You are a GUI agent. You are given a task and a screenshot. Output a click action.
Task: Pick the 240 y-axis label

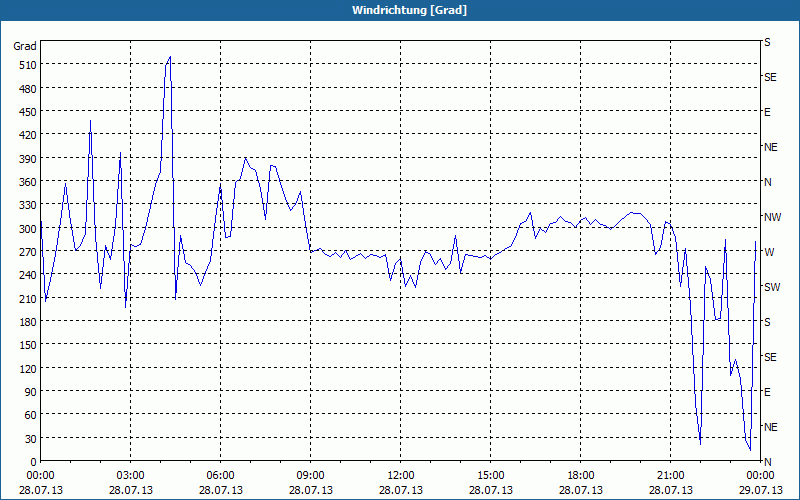(x=28, y=276)
